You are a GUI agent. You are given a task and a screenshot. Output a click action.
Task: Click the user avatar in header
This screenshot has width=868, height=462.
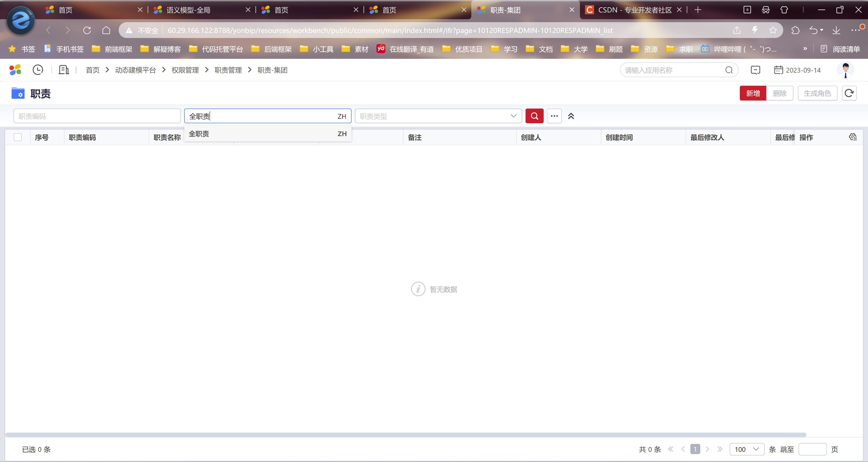click(x=845, y=70)
